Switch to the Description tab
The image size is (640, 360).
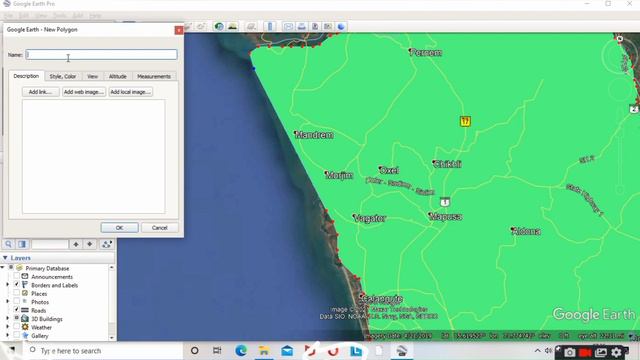[x=26, y=76]
